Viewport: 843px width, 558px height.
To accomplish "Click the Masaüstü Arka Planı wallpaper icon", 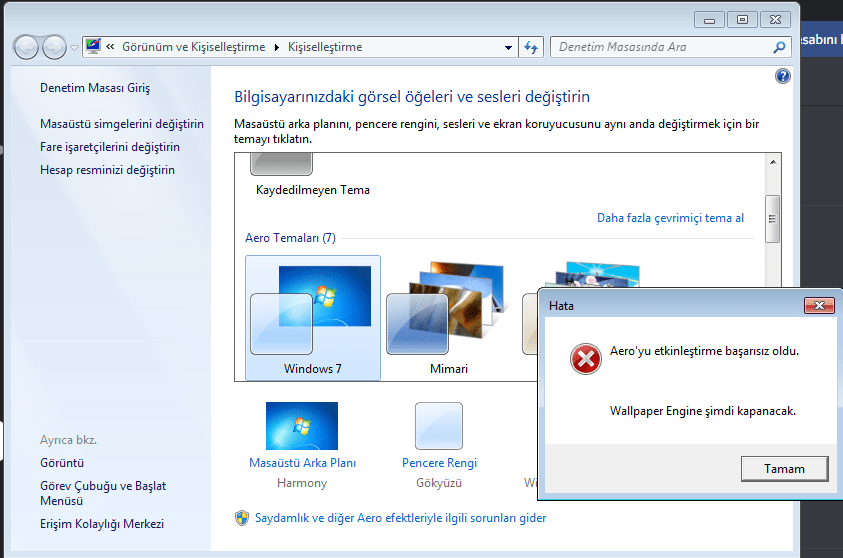I will coord(302,426).
